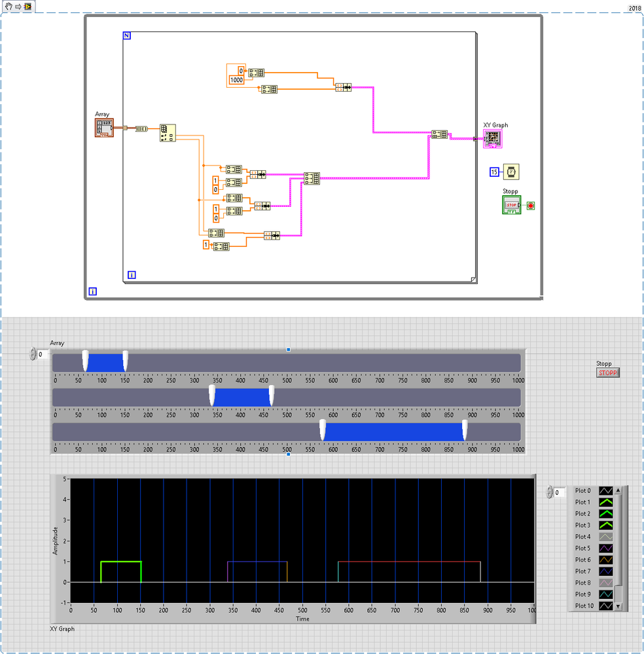Viewport: 644px width, 654px height.
Task: Click the 'Plot 9' legend text
Action: click(582, 594)
